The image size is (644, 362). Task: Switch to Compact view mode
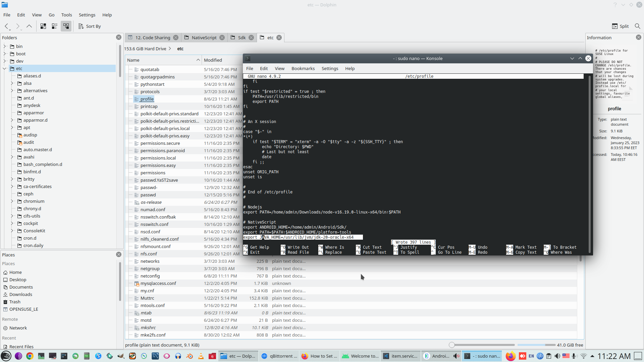click(55, 26)
